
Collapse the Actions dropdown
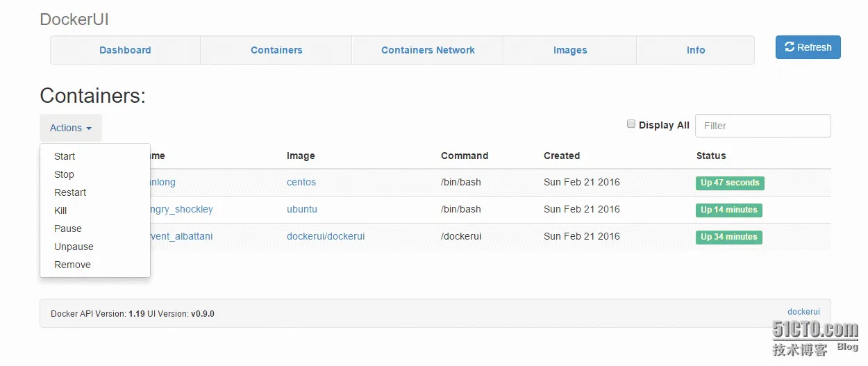[71, 128]
